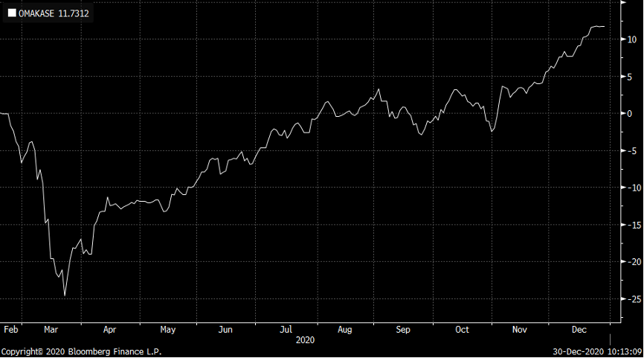Select the 0 tick on the y-axis

tap(626, 114)
